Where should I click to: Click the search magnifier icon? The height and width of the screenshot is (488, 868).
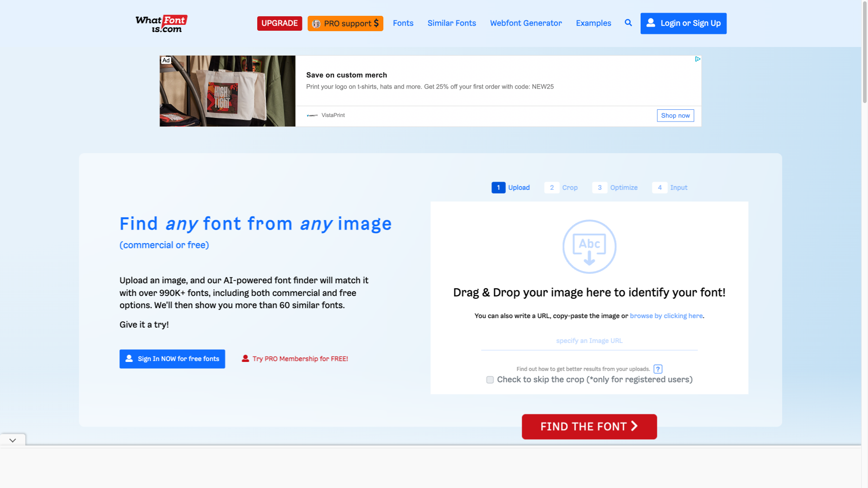click(x=628, y=23)
